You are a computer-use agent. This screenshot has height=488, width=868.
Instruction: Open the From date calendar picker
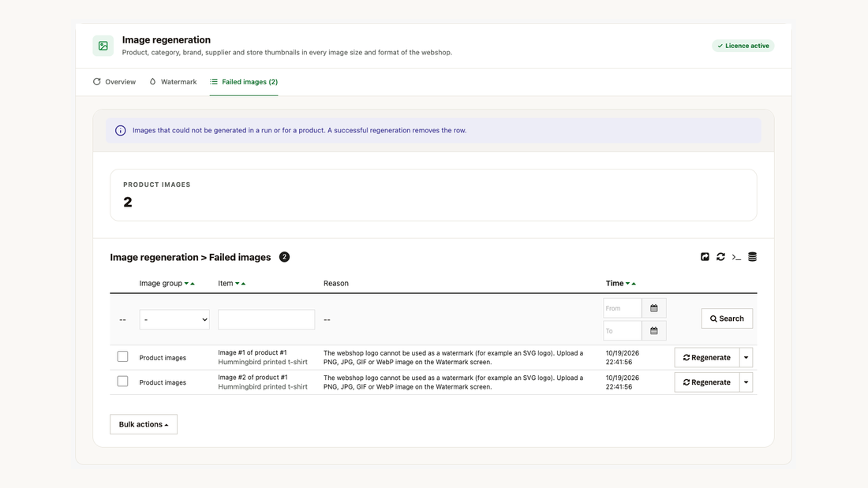click(654, 308)
